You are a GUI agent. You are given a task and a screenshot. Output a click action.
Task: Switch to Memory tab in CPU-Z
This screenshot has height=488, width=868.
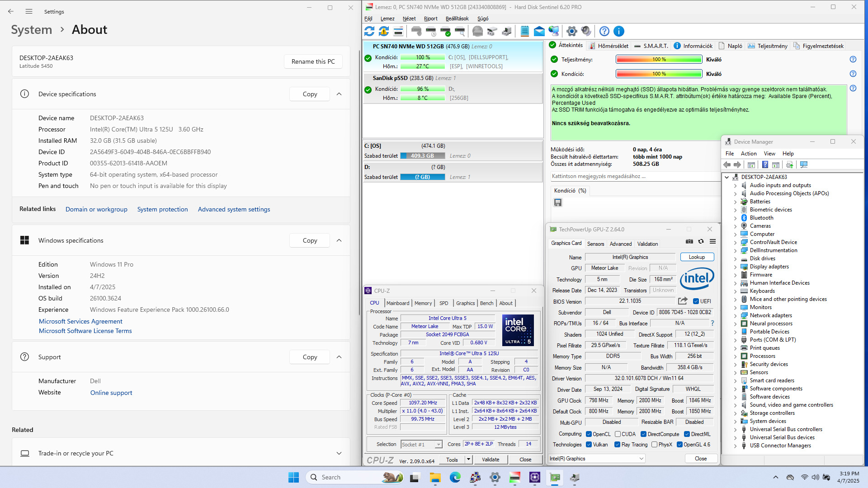423,303
